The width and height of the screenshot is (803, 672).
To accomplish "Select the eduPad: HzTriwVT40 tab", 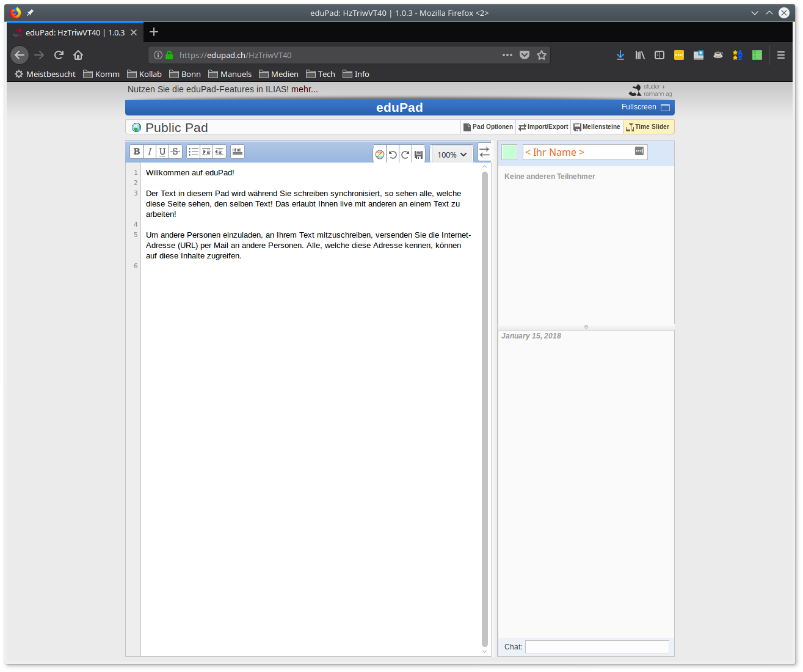I will tap(74, 32).
